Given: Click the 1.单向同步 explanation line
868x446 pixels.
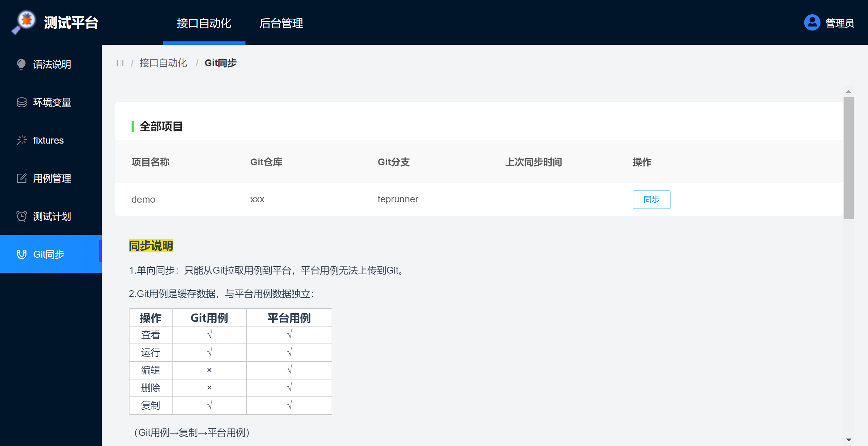Looking at the screenshot, I should click(x=267, y=271).
